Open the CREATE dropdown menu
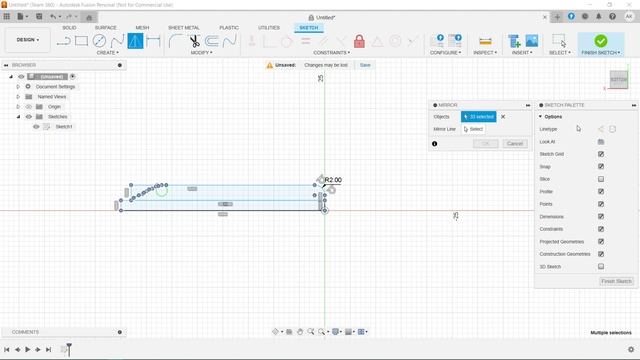640x360 pixels. pos(107,53)
